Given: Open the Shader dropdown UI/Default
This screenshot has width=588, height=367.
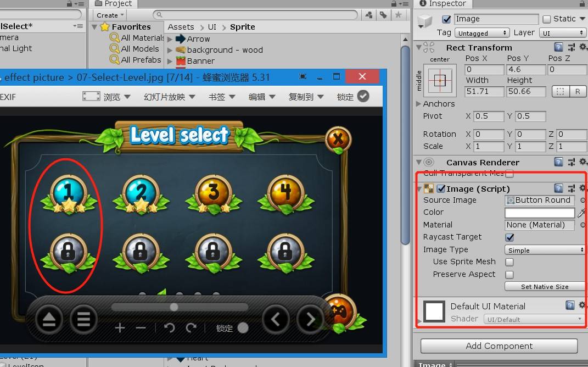Looking at the screenshot, I should [534, 319].
